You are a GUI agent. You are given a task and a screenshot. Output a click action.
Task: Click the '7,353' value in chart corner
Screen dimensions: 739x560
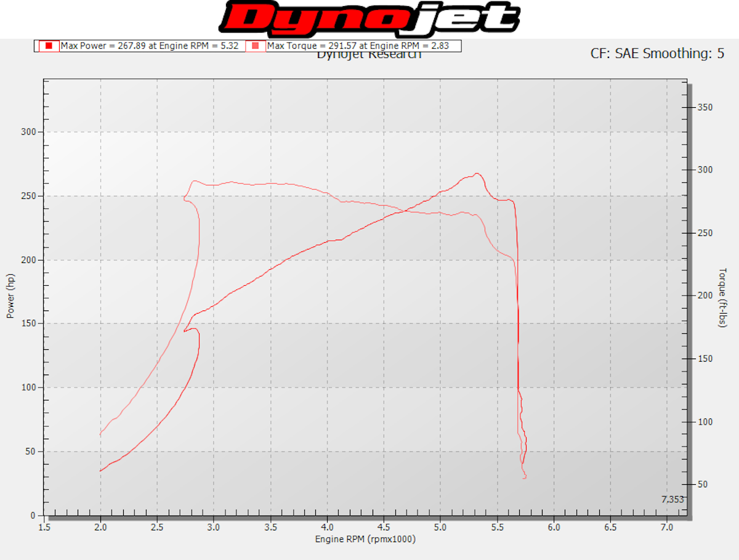point(672,500)
